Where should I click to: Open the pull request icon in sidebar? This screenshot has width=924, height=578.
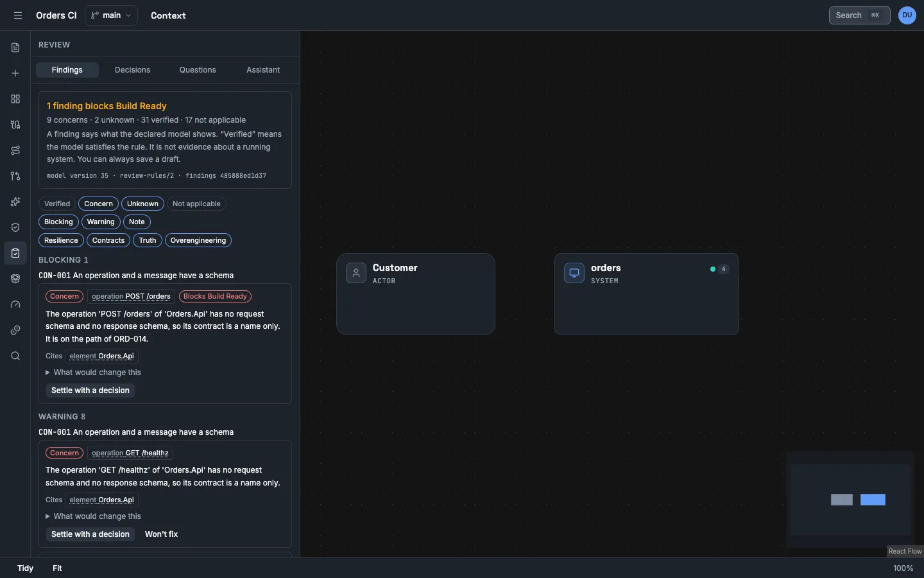(15, 176)
